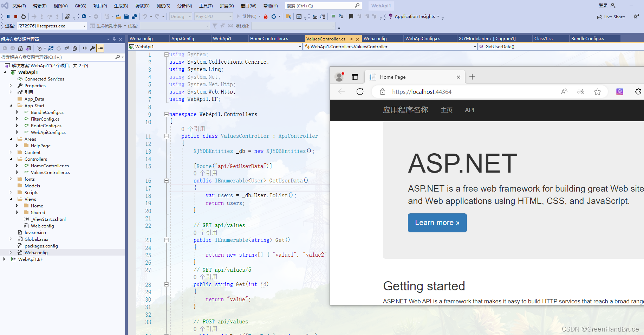The width and height of the screenshot is (644, 335).
Task: Click the Save All toolbar icon
Action: 134,17
